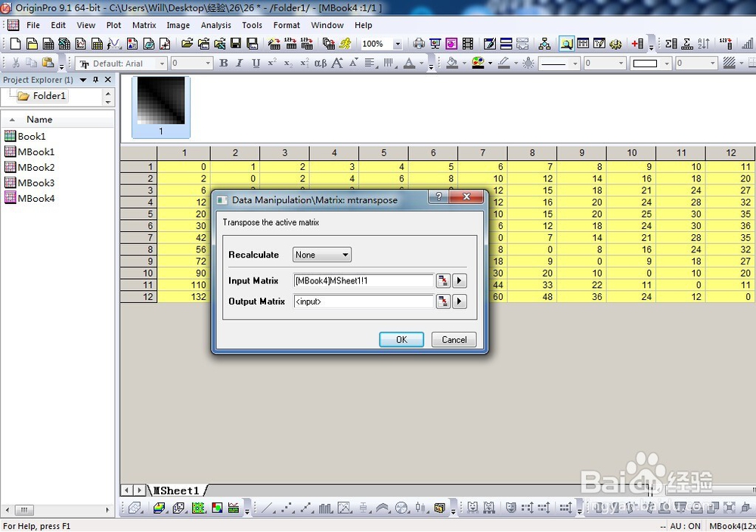Click the Save Project floppy icon
Screen dimensions: 756x532
click(x=236, y=44)
